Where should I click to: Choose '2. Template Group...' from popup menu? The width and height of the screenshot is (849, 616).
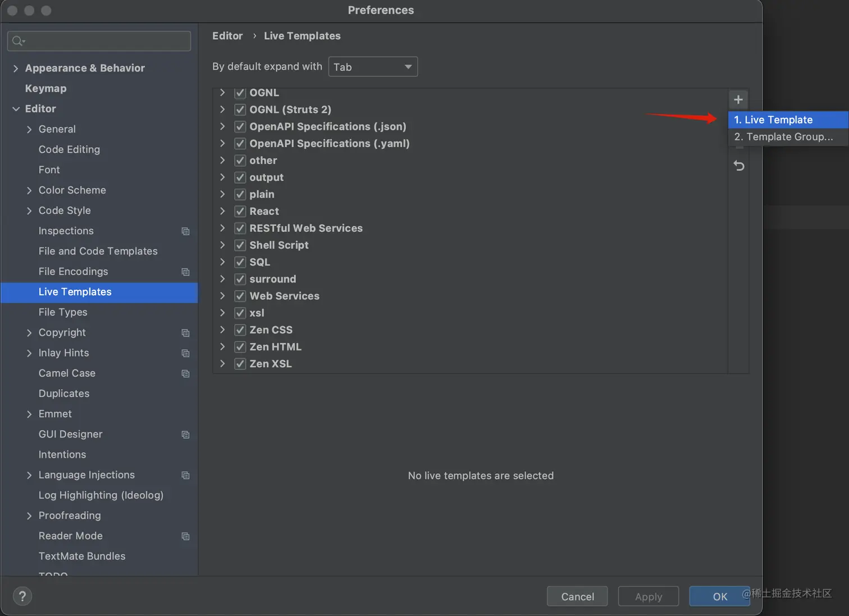point(788,136)
